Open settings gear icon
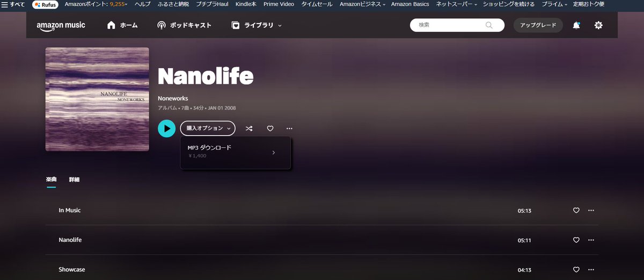Screen dimensions: 644x280 pyautogui.click(x=598, y=25)
